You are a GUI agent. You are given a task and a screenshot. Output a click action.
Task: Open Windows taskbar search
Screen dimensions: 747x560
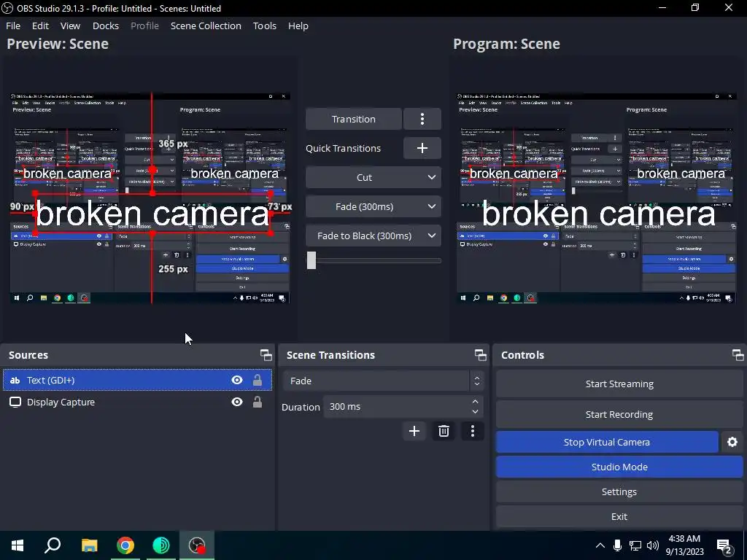point(53,545)
